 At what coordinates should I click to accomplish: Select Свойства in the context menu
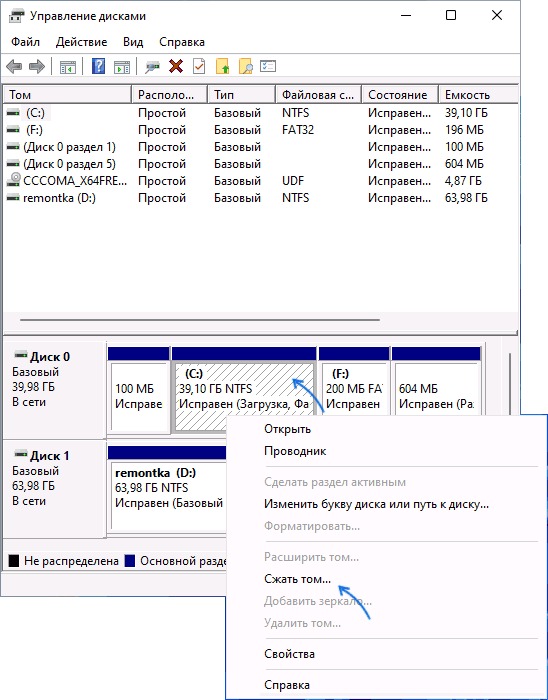(x=289, y=654)
